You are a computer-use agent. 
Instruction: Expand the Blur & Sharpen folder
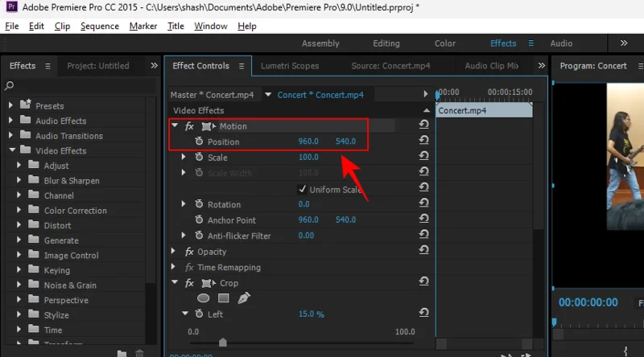(x=19, y=180)
